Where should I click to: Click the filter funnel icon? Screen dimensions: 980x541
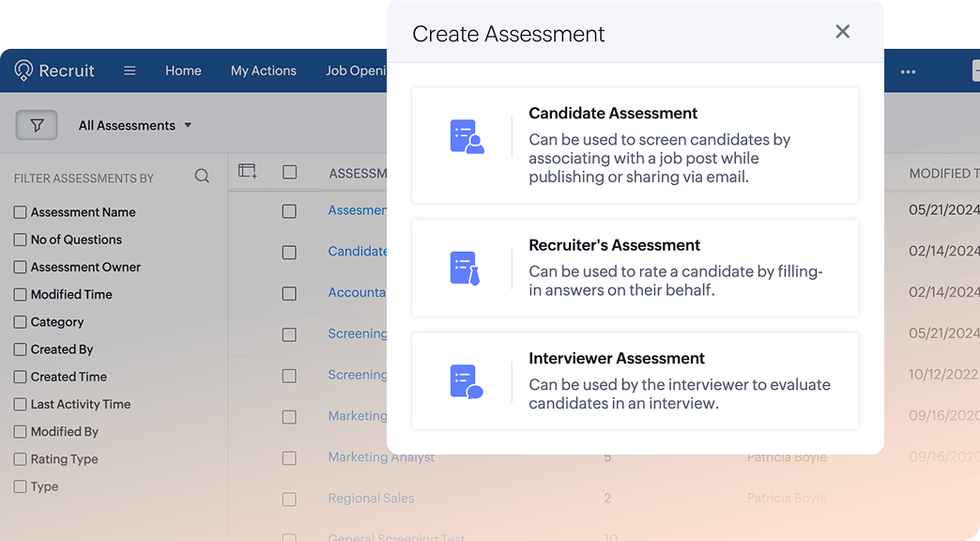(x=36, y=124)
